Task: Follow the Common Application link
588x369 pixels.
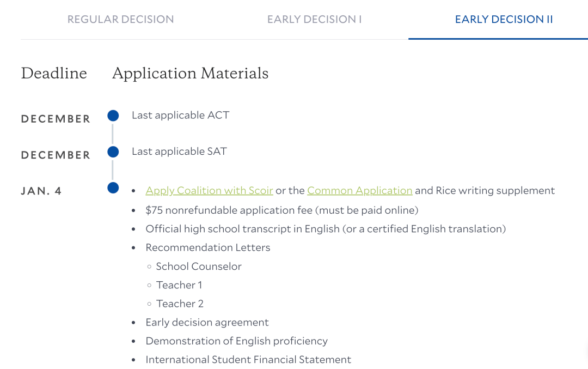Action: [359, 191]
